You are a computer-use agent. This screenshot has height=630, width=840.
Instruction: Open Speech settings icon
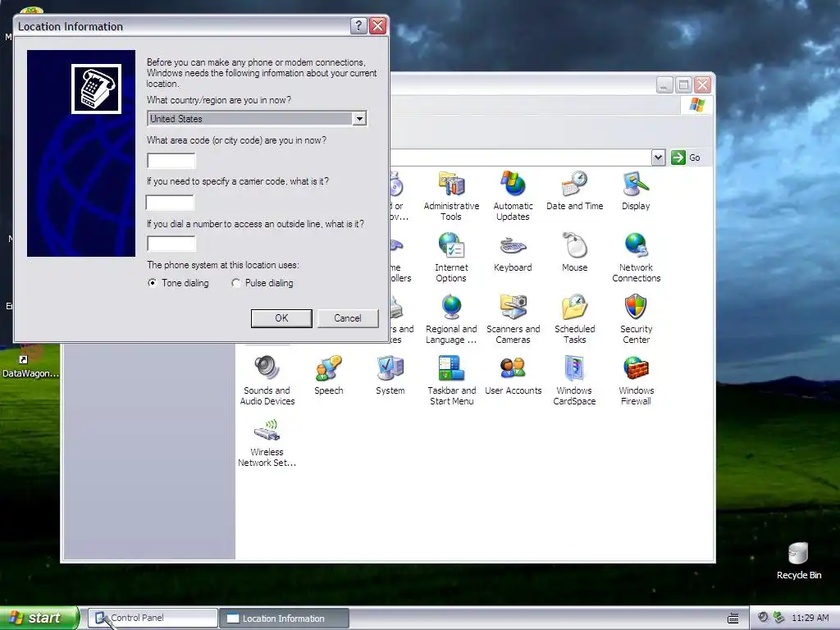coord(328,376)
